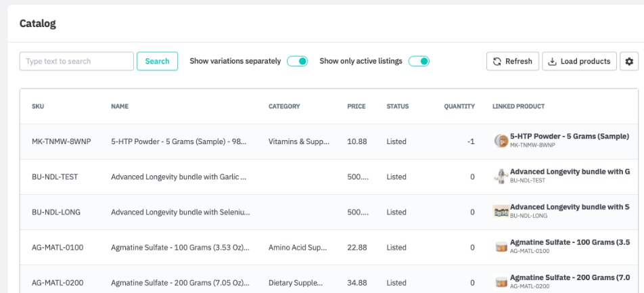Click the BU-NDL-TEST bundle product image

[x=501, y=177]
